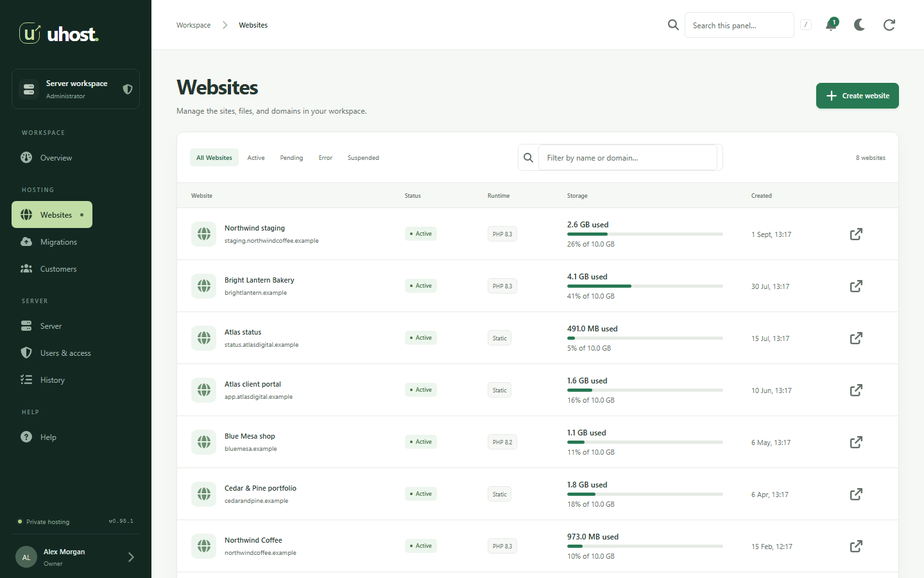This screenshot has height=578, width=924.
Task: Open Bright Lantern Bakery external link
Action: coord(856,286)
